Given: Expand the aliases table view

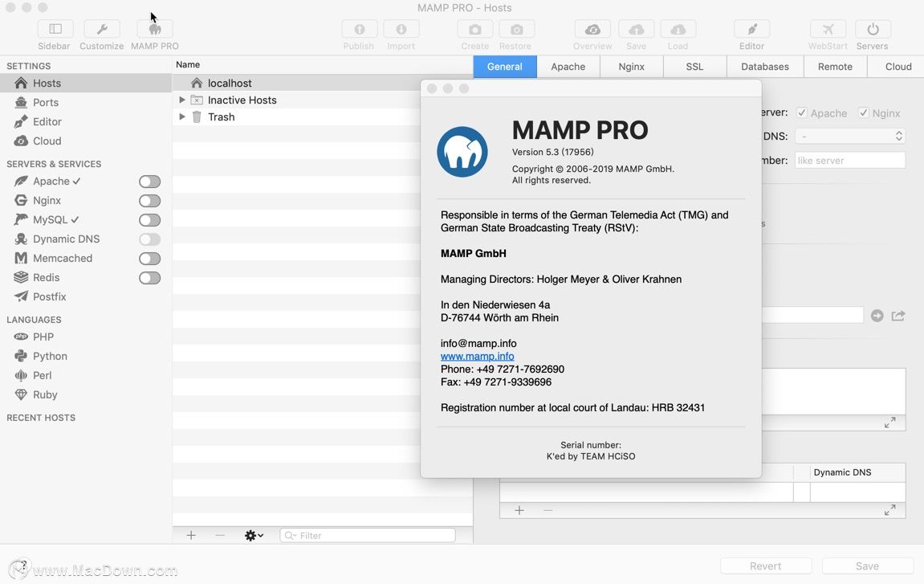Looking at the screenshot, I should click(889, 510).
